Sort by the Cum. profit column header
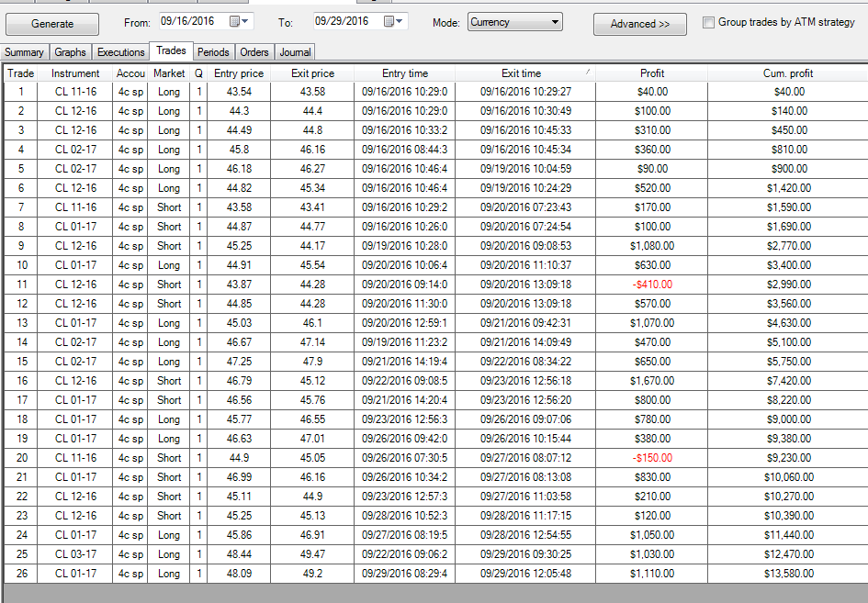 (x=788, y=73)
